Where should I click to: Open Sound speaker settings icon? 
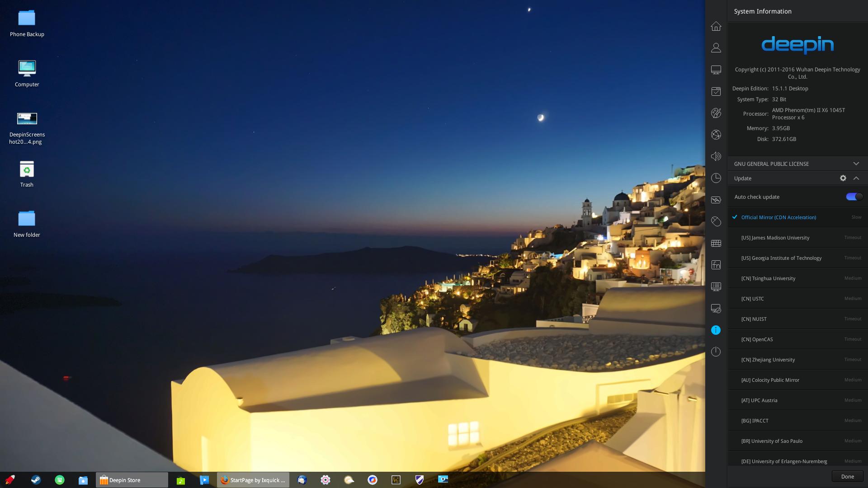click(x=716, y=156)
